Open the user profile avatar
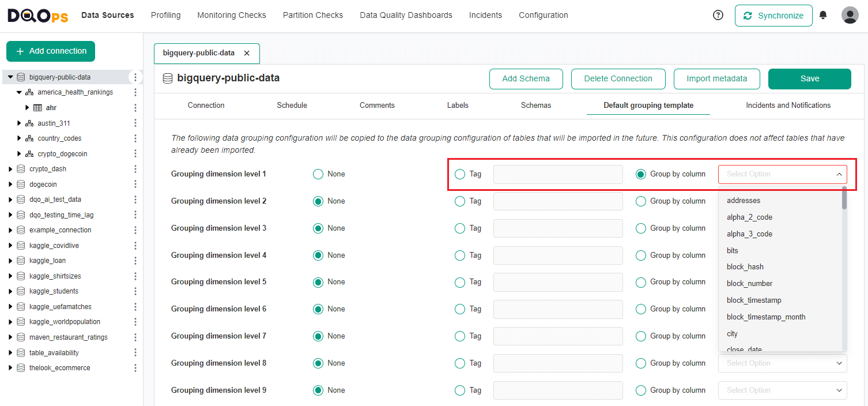Screen dimensions: 868x406 click(850, 16)
